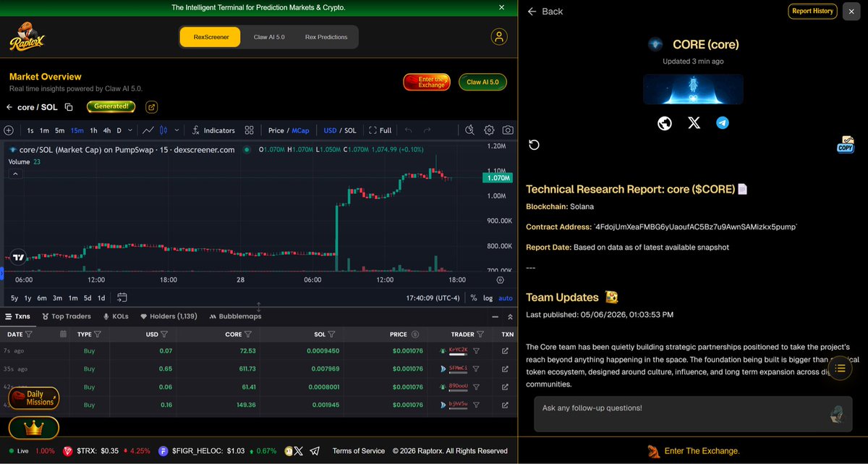The height and width of the screenshot is (464, 868).
Task: Select the 15m timeframe
Action: [x=77, y=130]
